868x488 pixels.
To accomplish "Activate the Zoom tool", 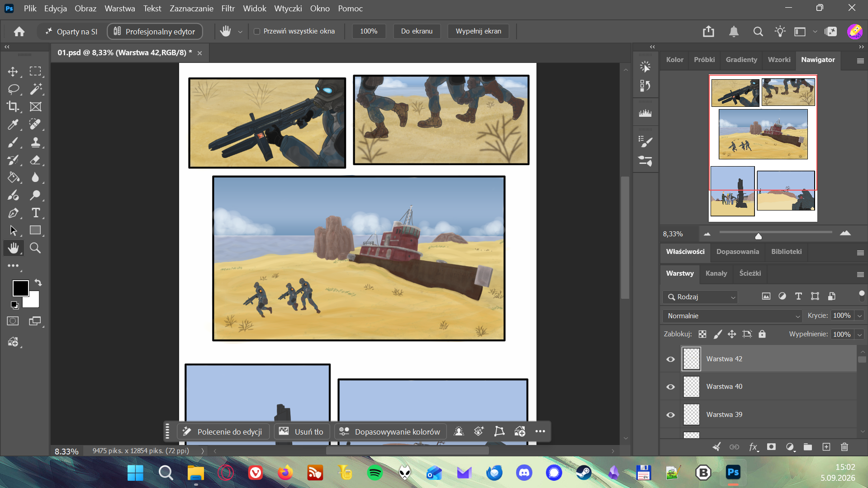I will 35,248.
